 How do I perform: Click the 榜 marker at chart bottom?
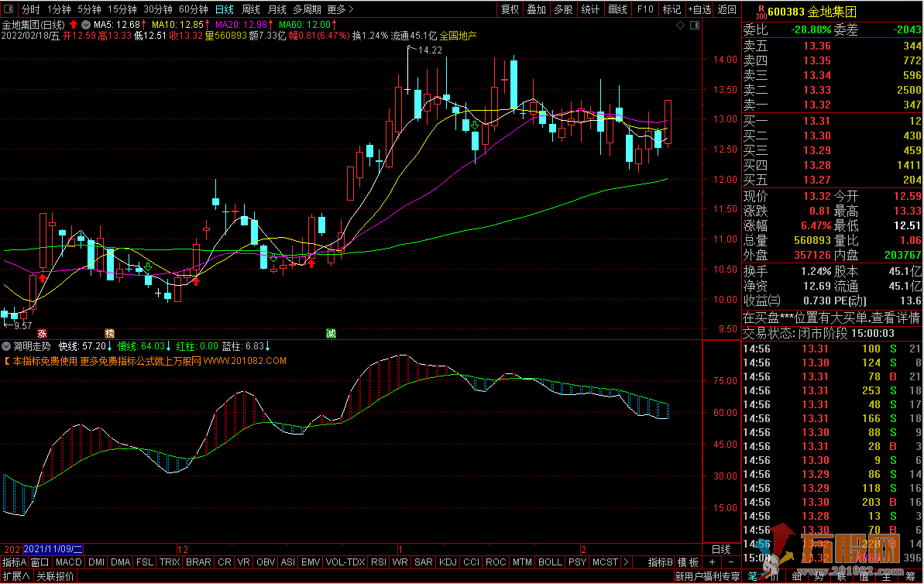[x=109, y=334]
